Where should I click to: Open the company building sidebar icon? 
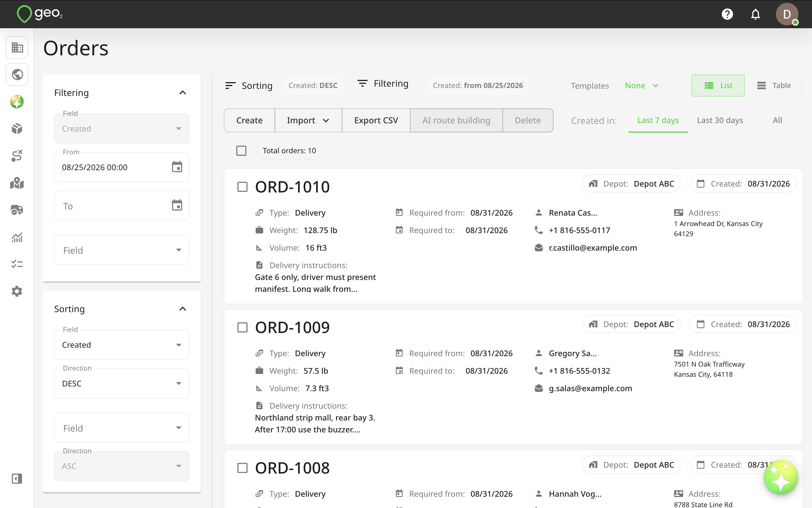click(x=17, y=47)
